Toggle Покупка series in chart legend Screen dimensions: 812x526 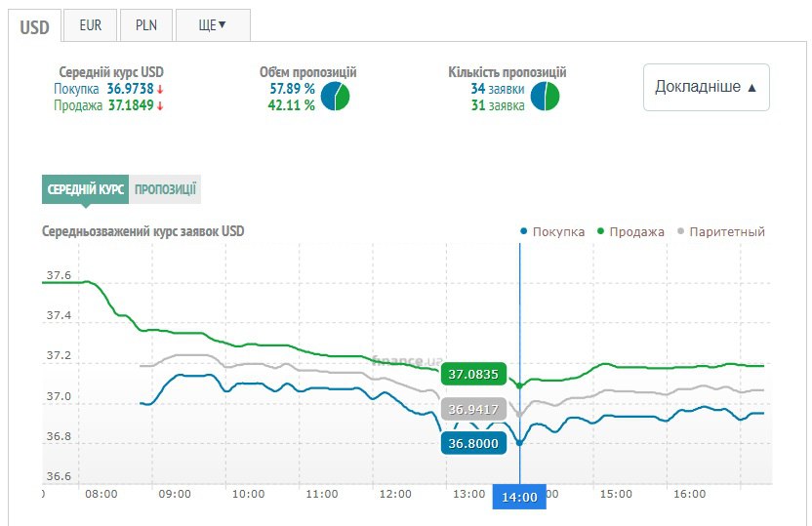pos(553,231)
